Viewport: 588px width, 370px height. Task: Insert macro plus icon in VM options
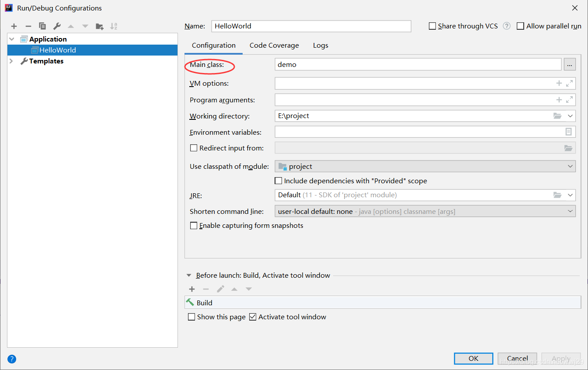[x=559, y=83]
